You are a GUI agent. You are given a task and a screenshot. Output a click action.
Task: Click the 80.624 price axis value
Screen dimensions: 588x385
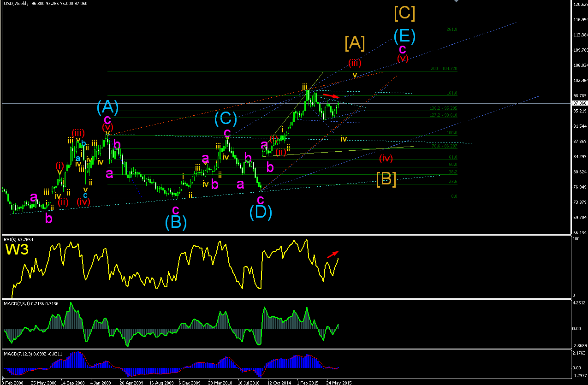(580, 172)
